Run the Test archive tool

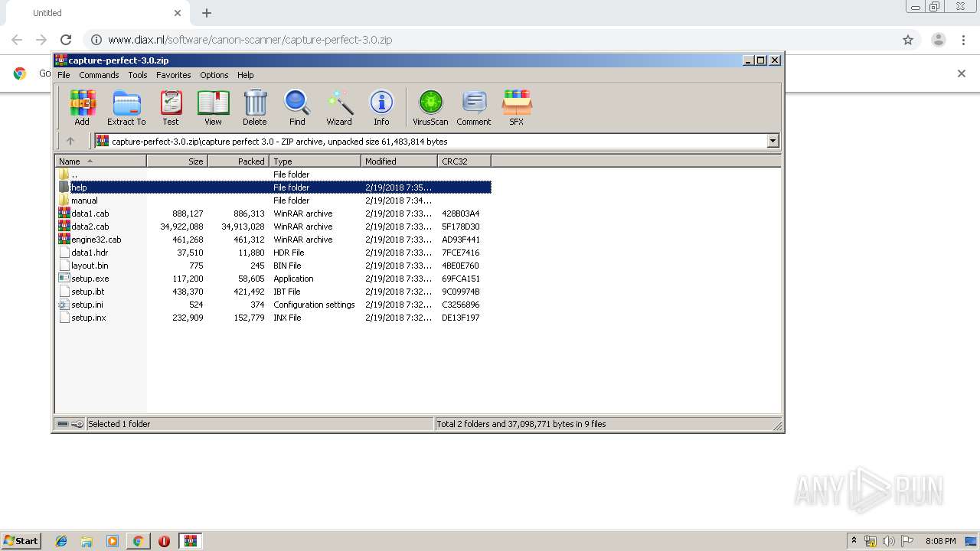click(171, 107)
